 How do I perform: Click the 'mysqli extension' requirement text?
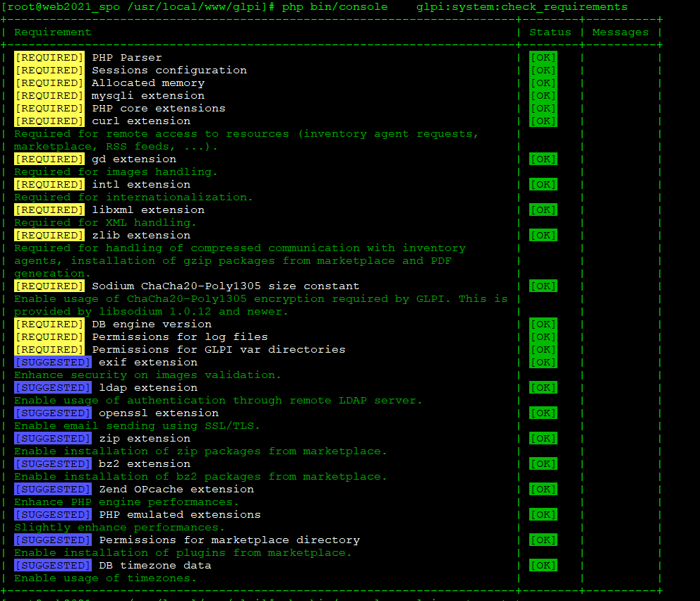coord(148,96)
